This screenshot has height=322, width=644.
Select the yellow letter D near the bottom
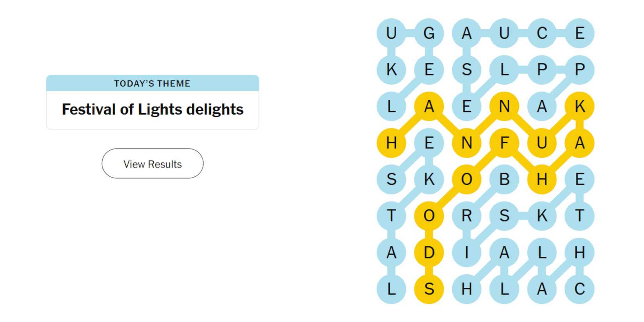(x=429, y=252)
